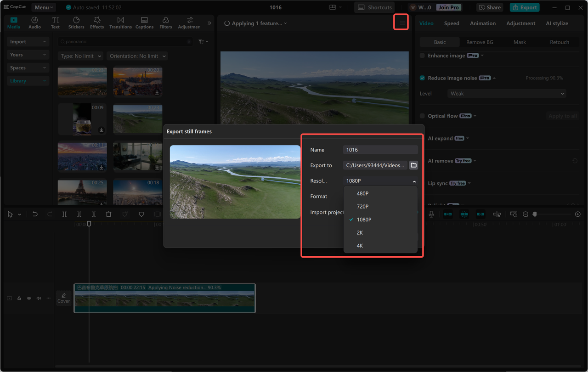Collapse the resolution dropdown showing 1080P
588x372 pixels.
[x=380, y=180]
